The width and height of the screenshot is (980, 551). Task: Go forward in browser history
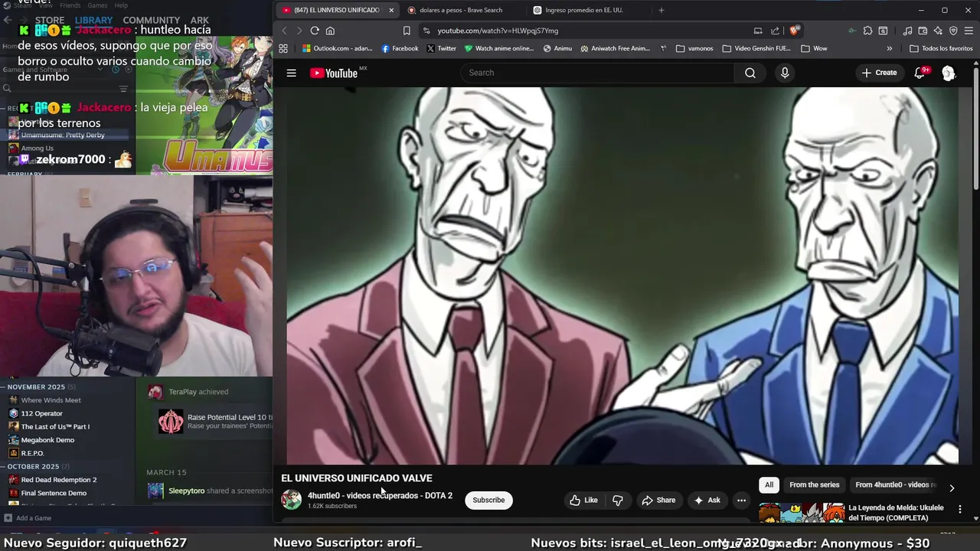click(x=299, y=31)
